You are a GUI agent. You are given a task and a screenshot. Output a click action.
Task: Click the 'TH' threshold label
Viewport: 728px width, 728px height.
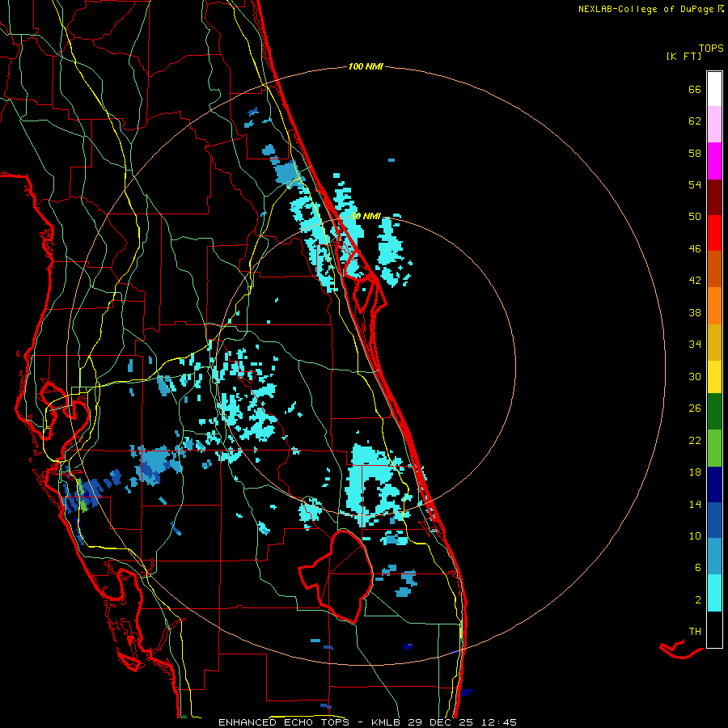(x=695, y=632)
